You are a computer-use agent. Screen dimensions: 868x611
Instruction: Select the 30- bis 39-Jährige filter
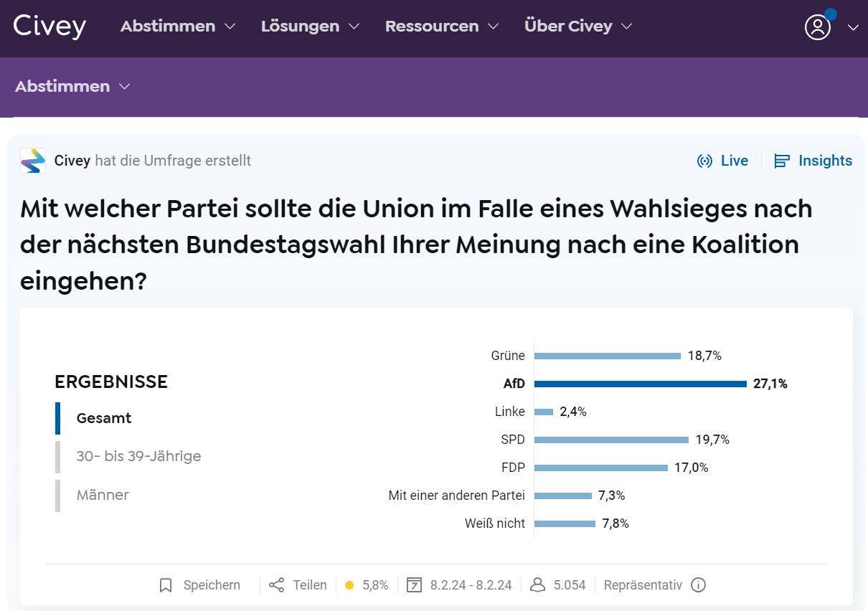pyautogui.click(x=138, y=456)
